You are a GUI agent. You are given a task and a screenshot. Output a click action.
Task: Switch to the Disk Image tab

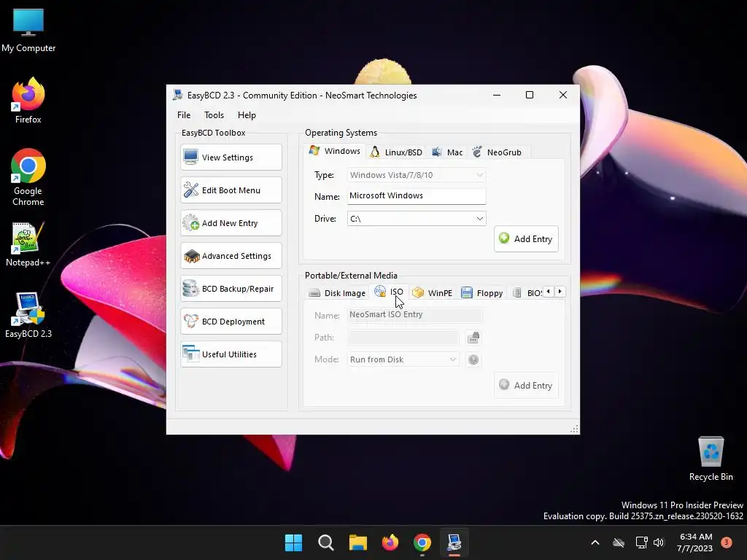[x=337, y=293]
